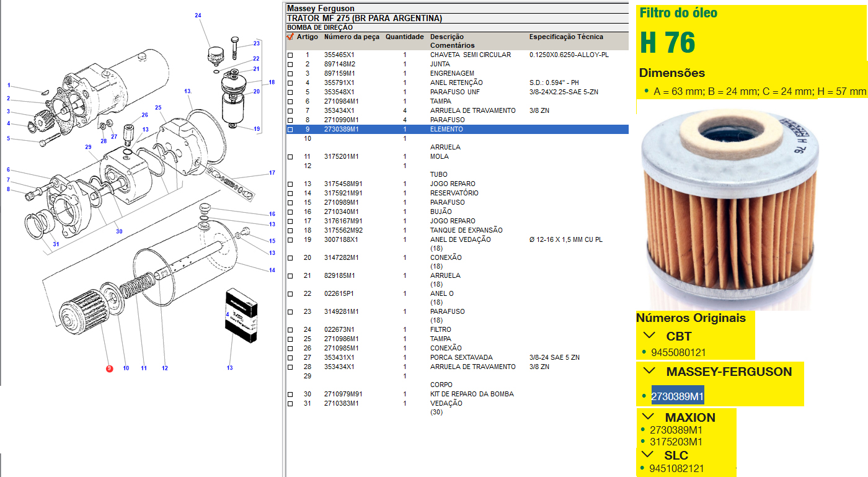Click highlighted part number 2730389M1 under Massey-Ferguson

pyautogui.click(x=677, y=396)
